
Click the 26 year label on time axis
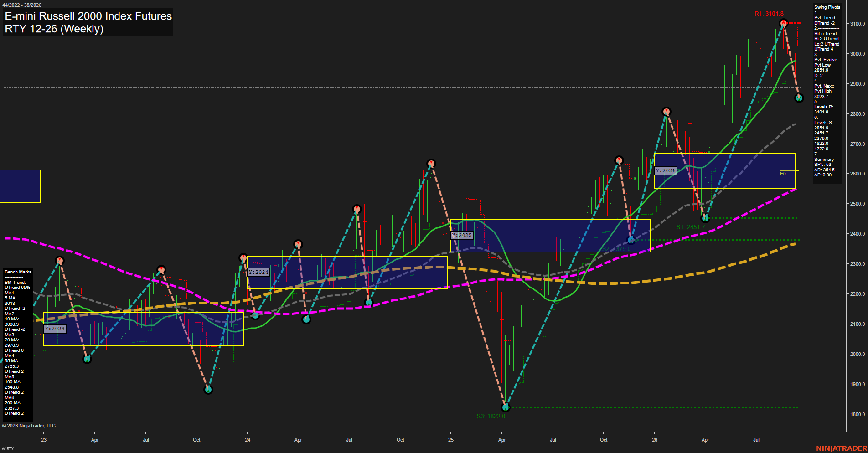655,440
